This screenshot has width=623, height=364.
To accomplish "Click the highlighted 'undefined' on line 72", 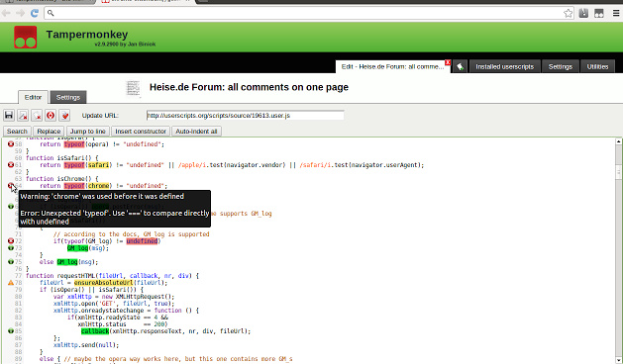I will pyautogui.click(x=142, y=241).
